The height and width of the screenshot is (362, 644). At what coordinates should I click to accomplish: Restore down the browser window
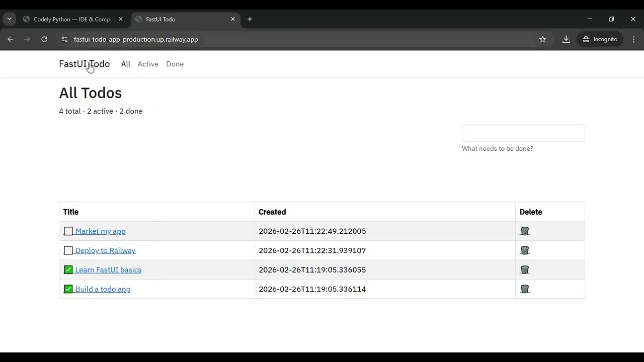611,19
